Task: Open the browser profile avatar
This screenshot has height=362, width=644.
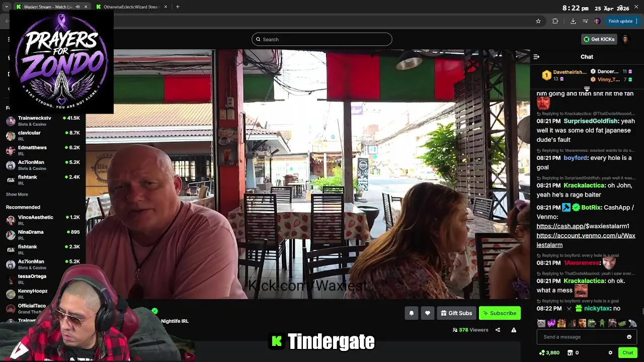Action: (597, 21)
